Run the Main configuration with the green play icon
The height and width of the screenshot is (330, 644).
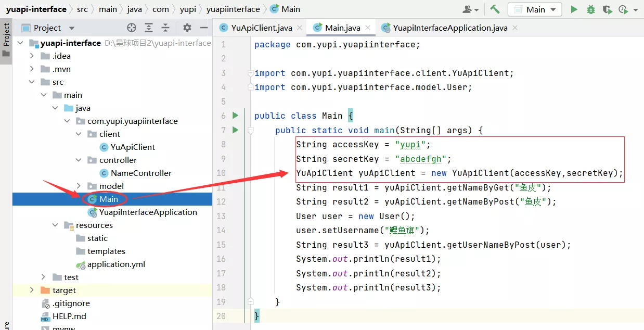pyautogui.click(x=574, y=9)
